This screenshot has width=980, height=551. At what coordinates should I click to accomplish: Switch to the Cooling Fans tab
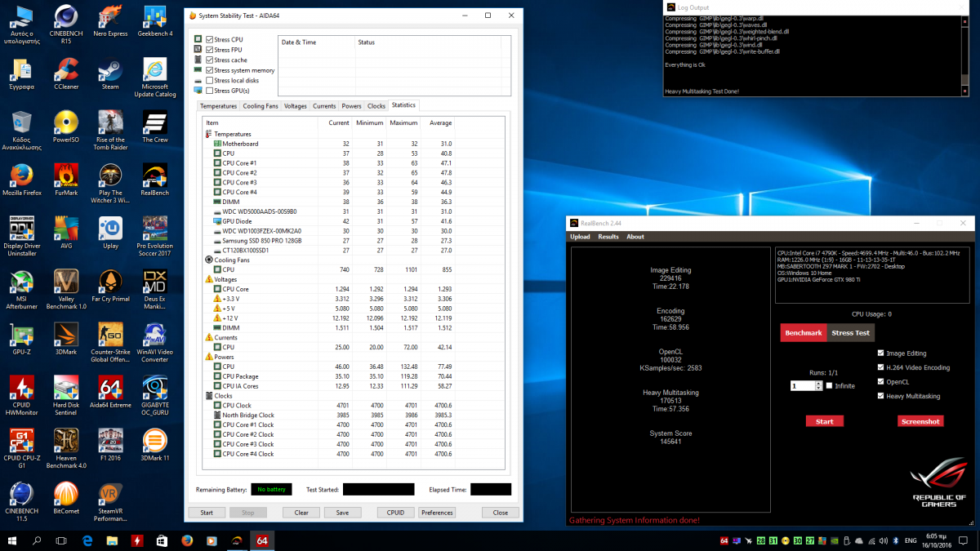point(261,106)
